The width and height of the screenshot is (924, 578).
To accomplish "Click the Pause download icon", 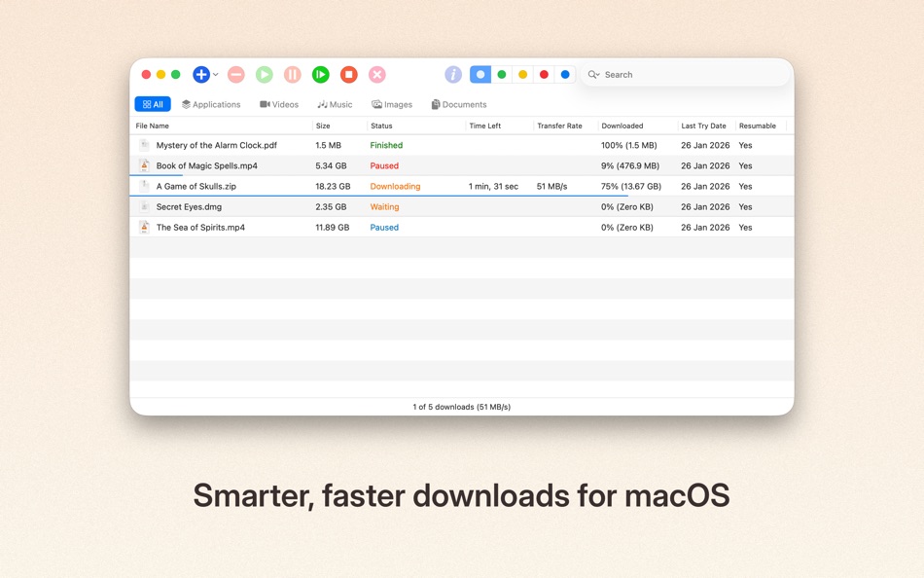I will 292,74.
